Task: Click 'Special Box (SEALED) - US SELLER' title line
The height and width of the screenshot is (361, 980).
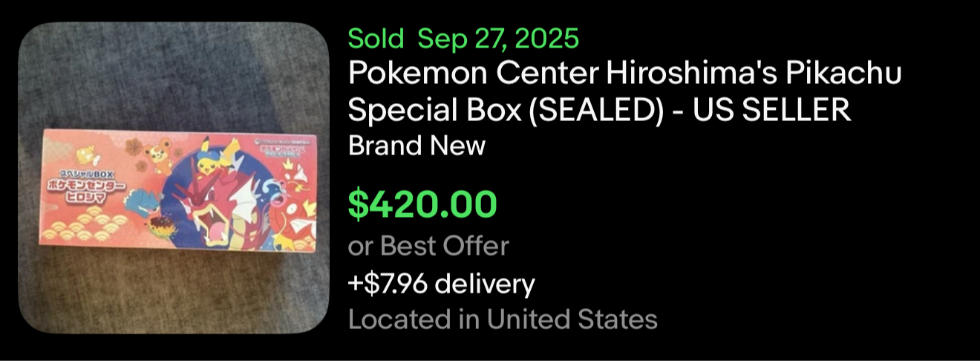Action: click(x=598, y=110)
